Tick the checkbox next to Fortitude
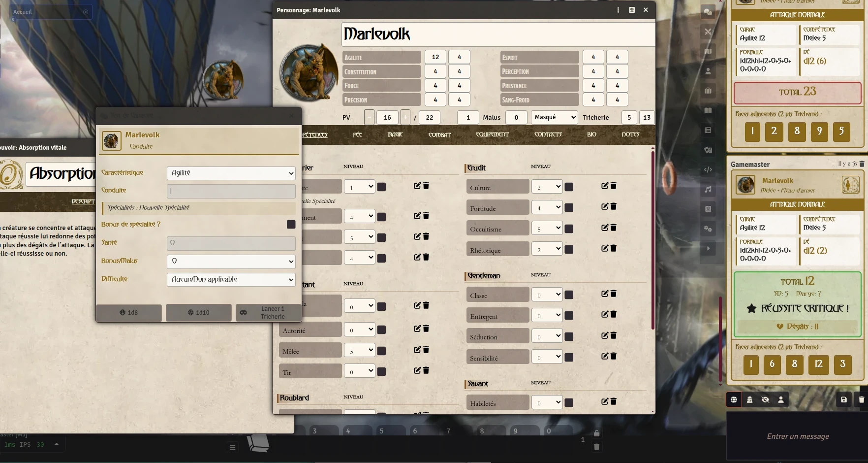This screenshot has height=463, width=868. click(x=569, y=208)
